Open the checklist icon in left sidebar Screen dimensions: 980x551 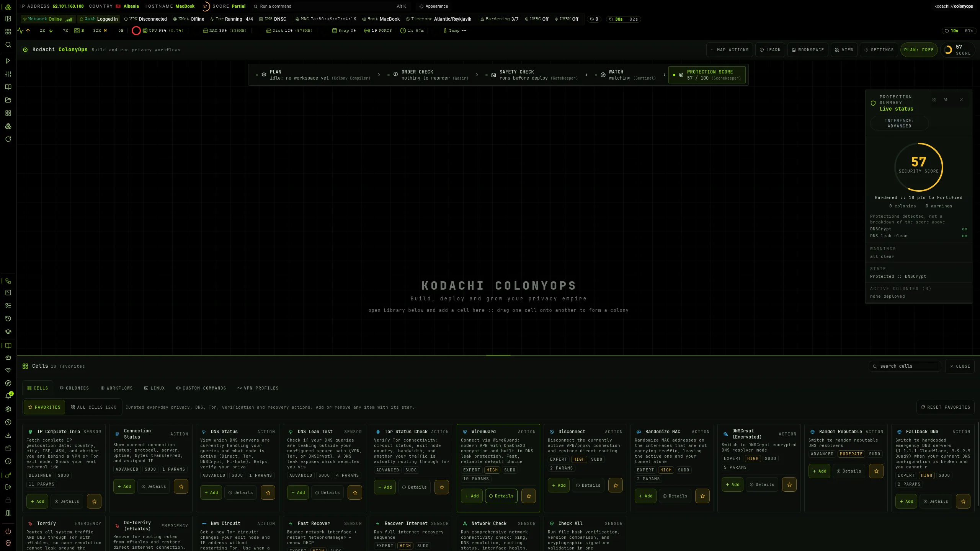click(8, 306)
